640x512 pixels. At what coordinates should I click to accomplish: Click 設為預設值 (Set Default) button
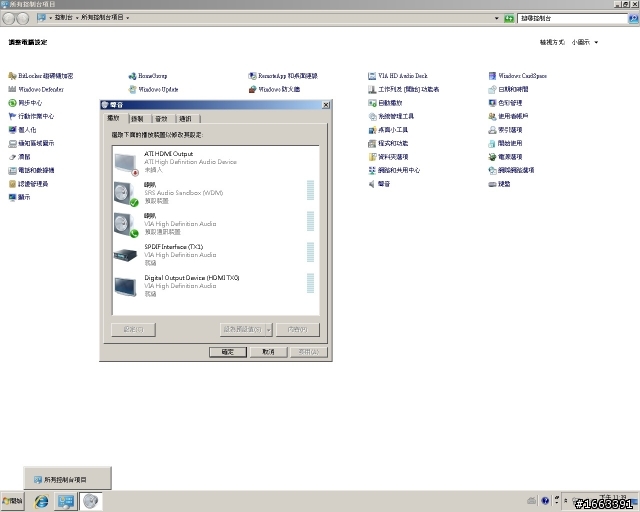pos(242,329)
